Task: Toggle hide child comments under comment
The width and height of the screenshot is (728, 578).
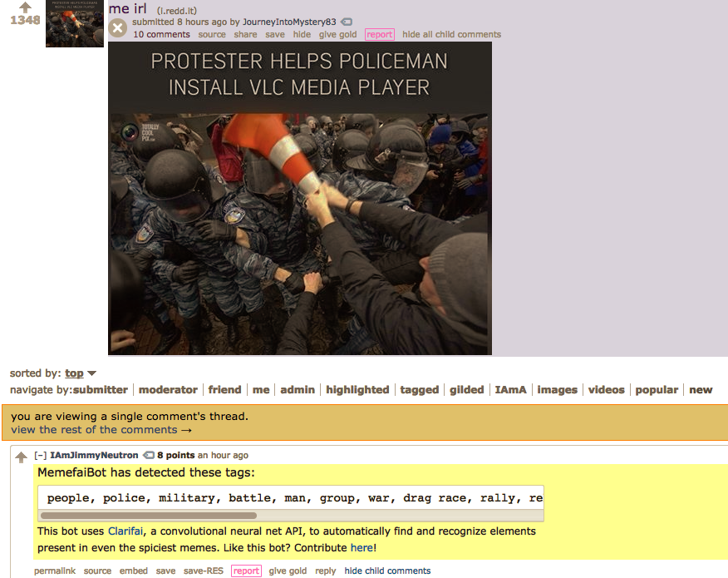Action: click(x=387, y=571)
